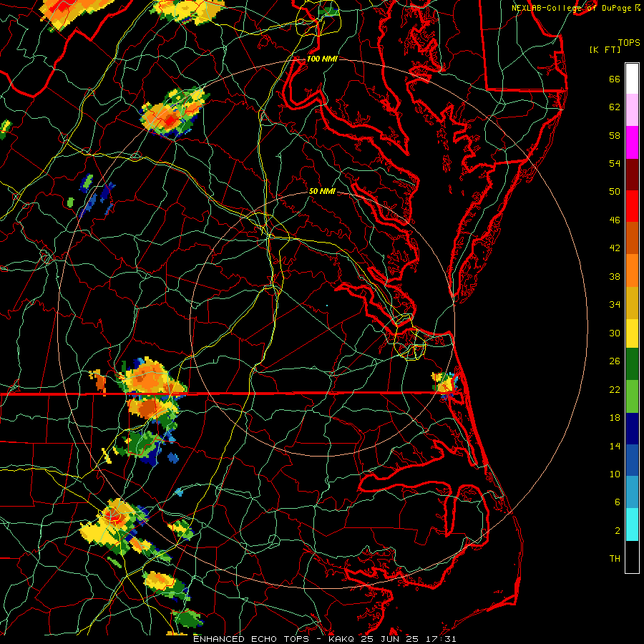644x644 pixels.
Task: Click the "46" legend value
Action: click(615, 220)
